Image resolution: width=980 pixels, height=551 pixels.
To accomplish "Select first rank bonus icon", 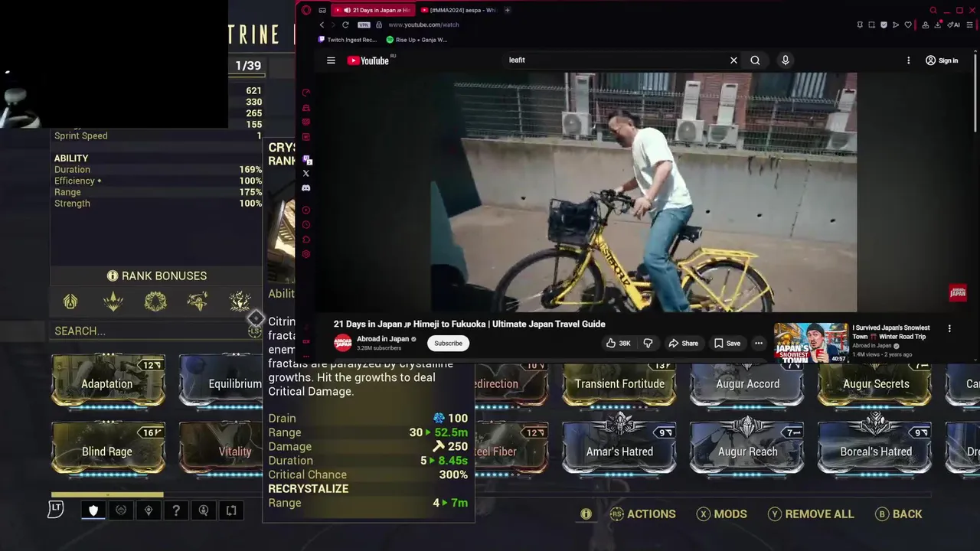I will (70, 302).
